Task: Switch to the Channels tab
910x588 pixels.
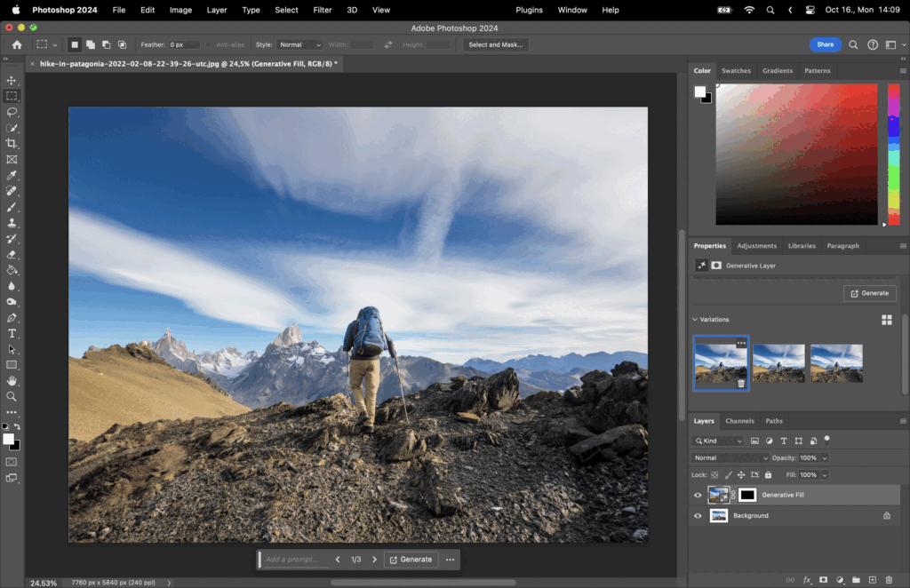Action: pos(740,420)
